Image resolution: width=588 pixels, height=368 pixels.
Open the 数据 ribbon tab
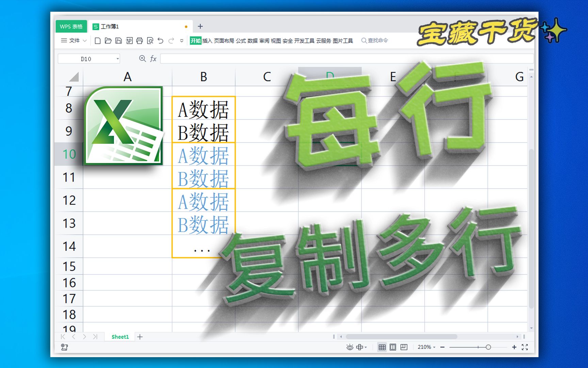(252, 41)
